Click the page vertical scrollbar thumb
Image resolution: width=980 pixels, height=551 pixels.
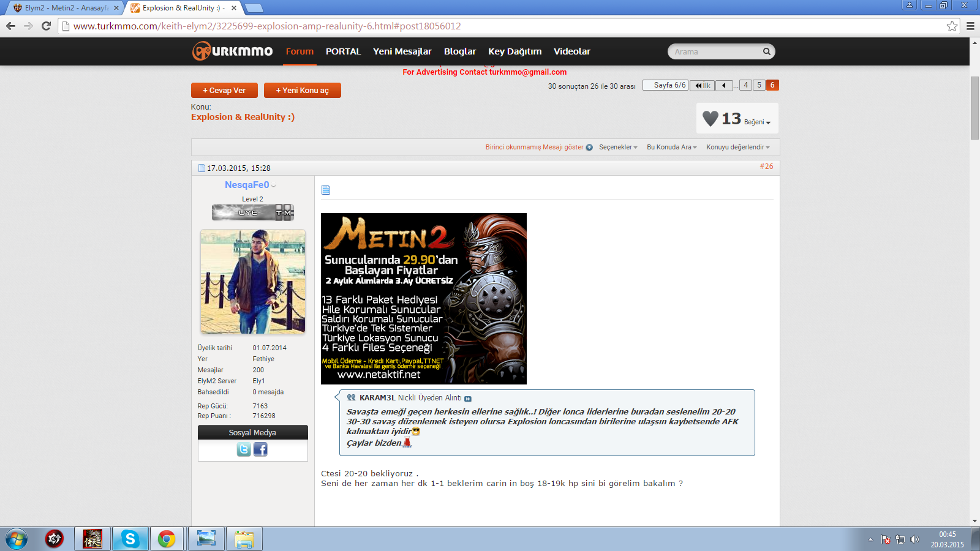[974, 108]
